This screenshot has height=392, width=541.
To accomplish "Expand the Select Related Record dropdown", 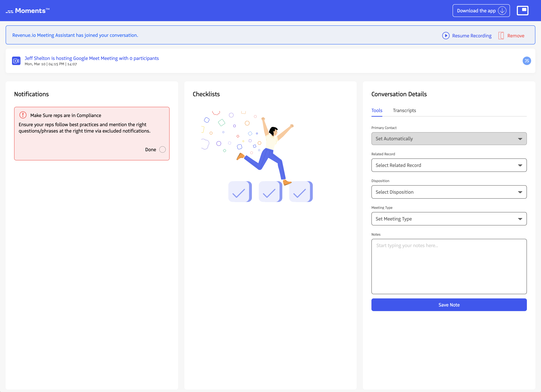I will [449, 165].
